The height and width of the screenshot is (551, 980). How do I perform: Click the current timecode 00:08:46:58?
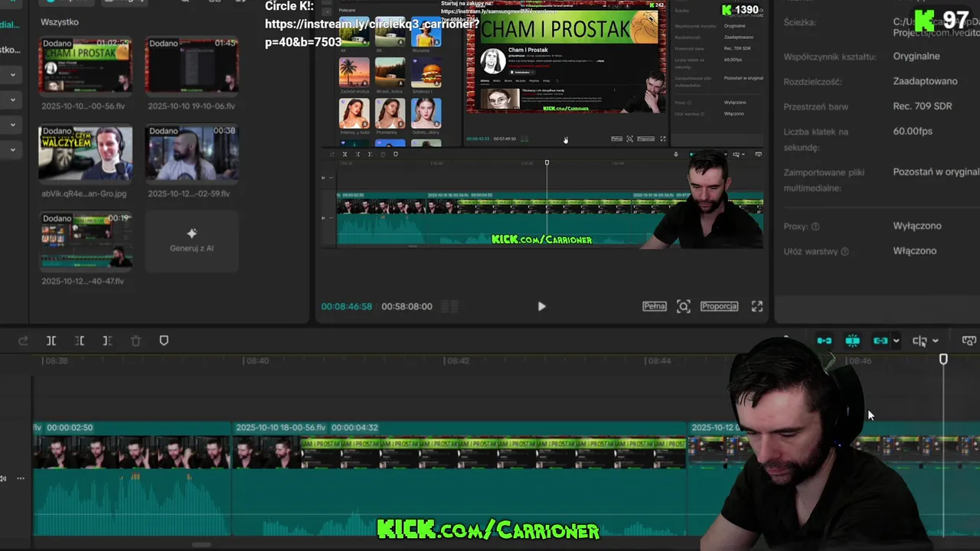tap(346, 306)
